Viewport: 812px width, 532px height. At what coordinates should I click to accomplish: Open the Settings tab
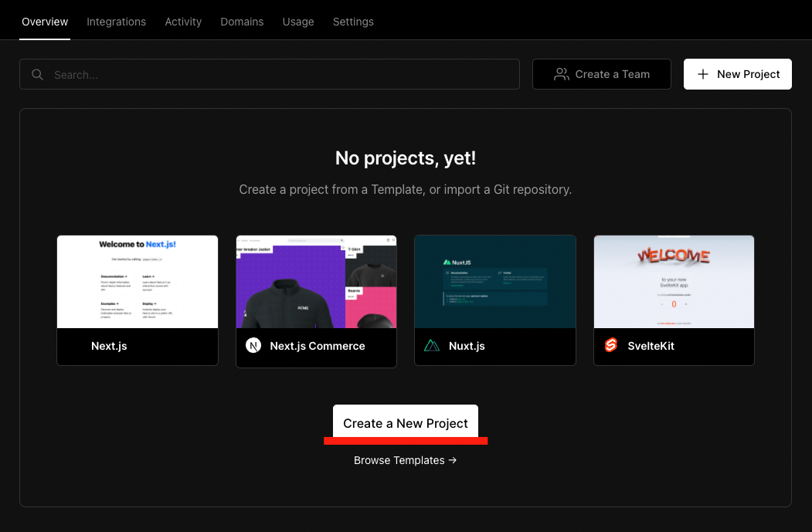(353, 22)
